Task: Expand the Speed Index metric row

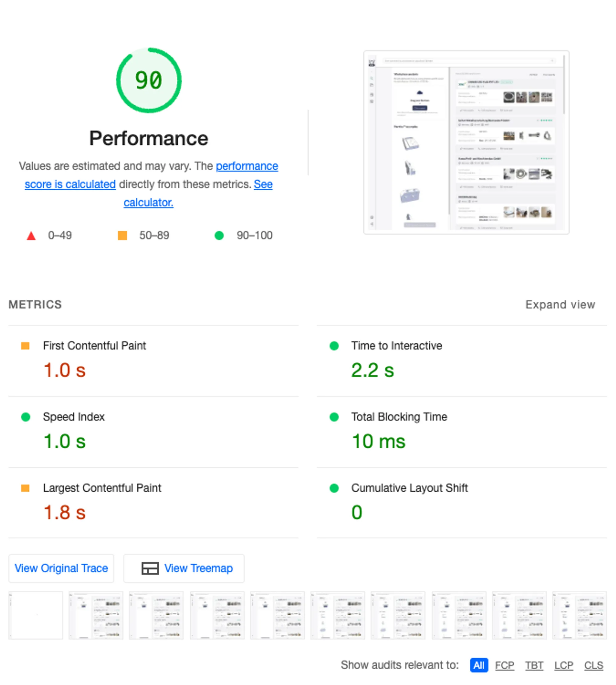Action: click(153, 432)
